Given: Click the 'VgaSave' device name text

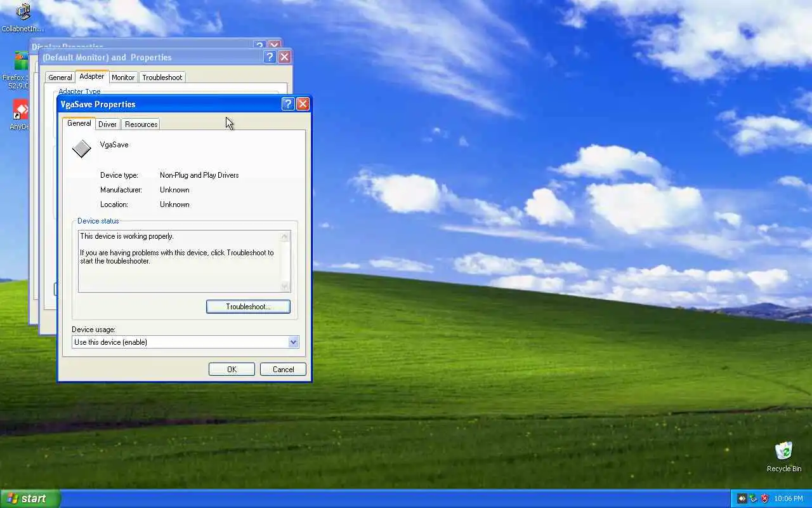Looking at the screenshot, I should coord(114,145).
